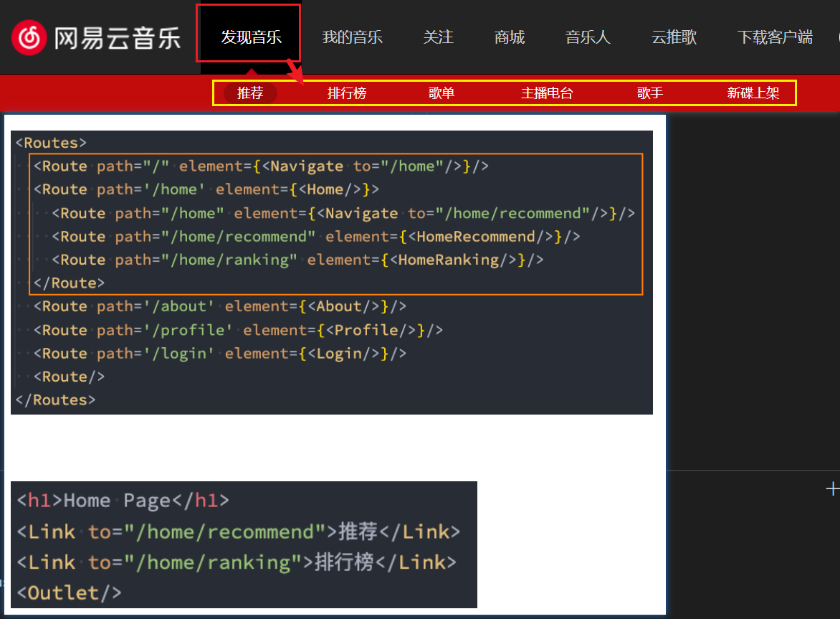
Task: Select the 推荐 sub-navigation item
Action: [x=250, y=93]
